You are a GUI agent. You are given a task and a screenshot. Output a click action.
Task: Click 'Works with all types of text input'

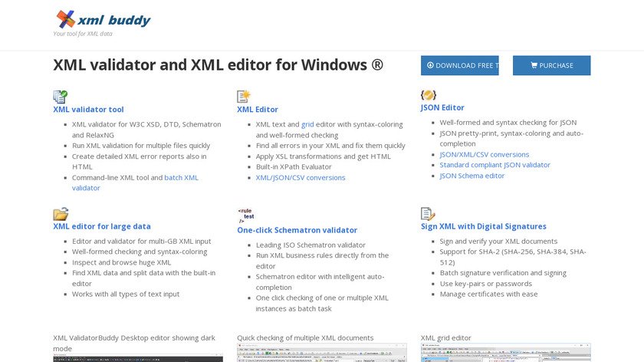[x=126, y=294]
